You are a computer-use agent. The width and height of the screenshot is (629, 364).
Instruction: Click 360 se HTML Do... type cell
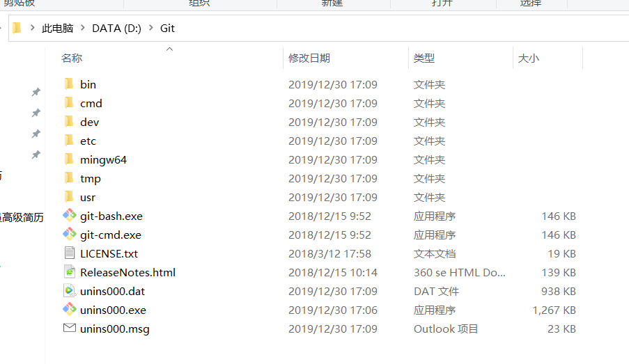tap(460, 273)
